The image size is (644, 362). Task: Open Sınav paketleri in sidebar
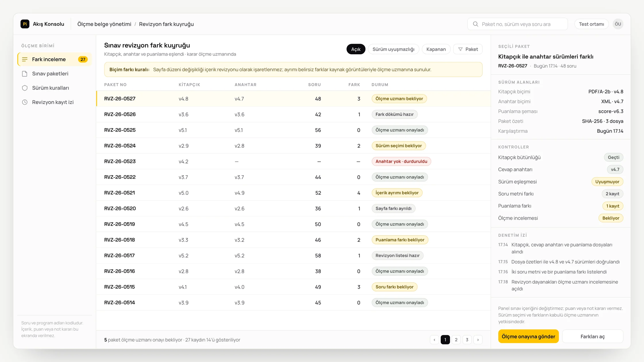[55, 74]
